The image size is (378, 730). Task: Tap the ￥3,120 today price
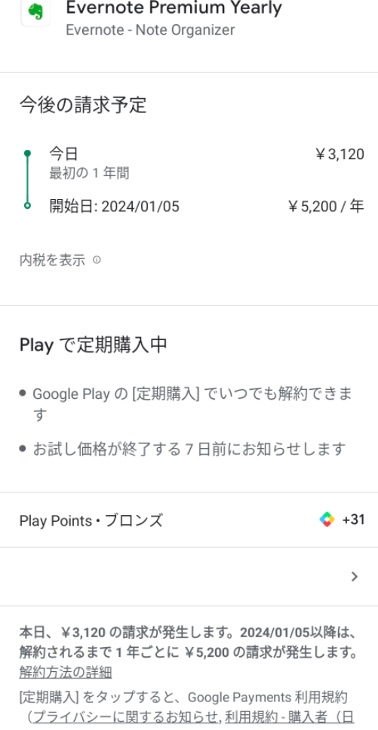(340, 154)
